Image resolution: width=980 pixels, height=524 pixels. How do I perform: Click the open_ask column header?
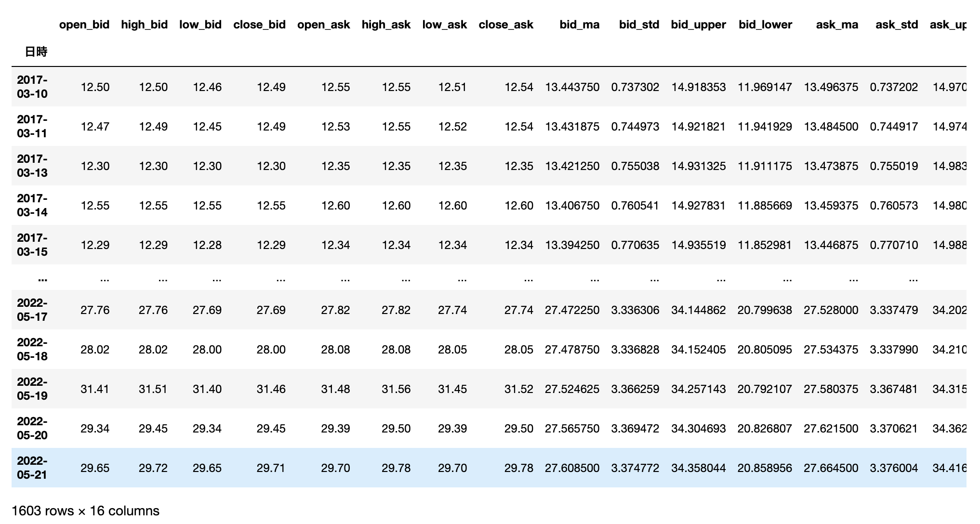[x=323, y=25]
